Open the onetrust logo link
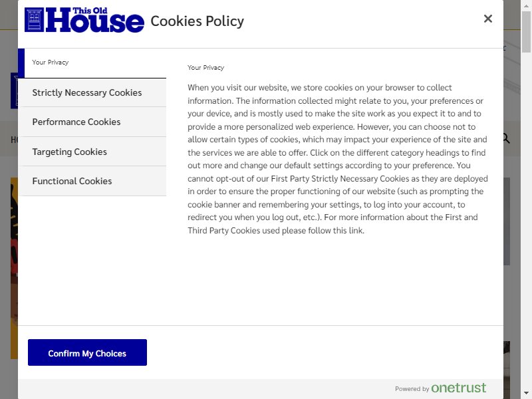The height and width of the screenshot is (399, 532). (x=458, y=388)
